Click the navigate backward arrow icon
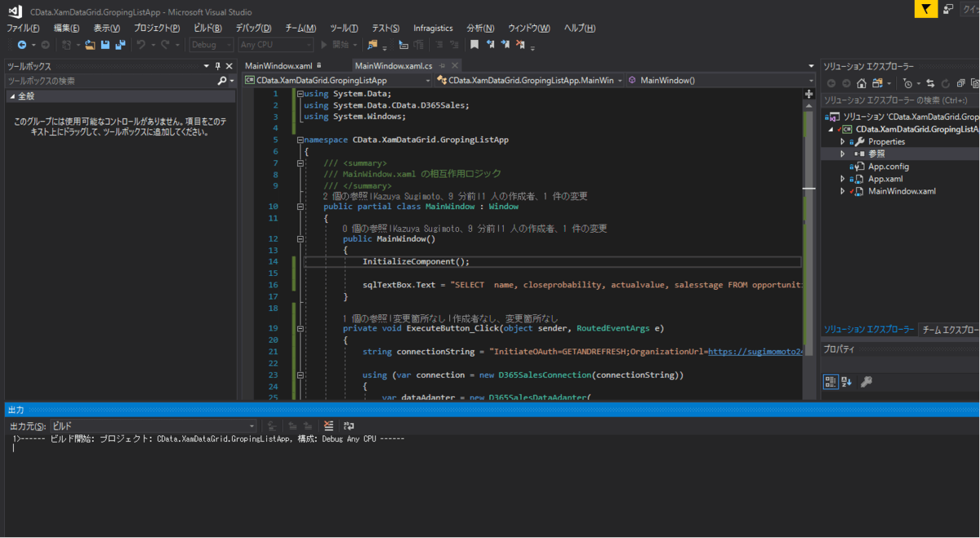Viewport: 980px width, 538px height. click(x=21, y=45)
